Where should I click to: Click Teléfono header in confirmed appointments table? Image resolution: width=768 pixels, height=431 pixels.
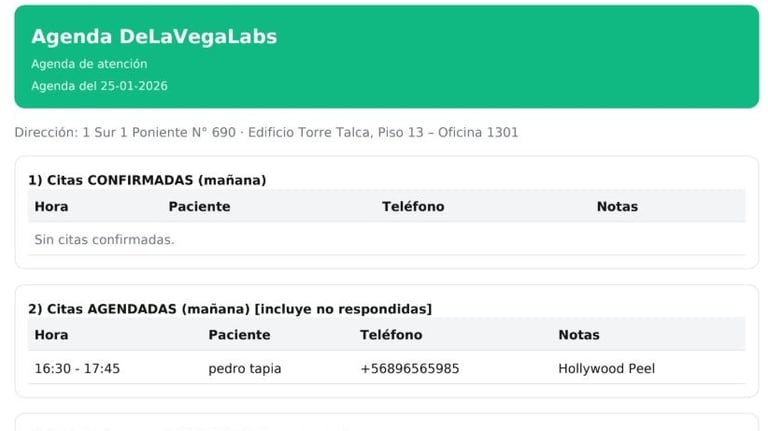pyautogui.click(x=413, y=207)
